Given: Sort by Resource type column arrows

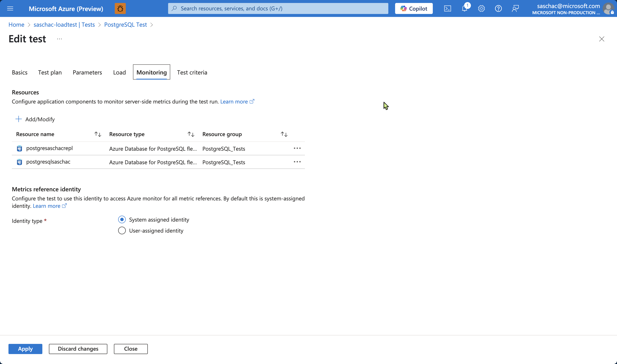Looking at the screenshot, I should 191,134.
